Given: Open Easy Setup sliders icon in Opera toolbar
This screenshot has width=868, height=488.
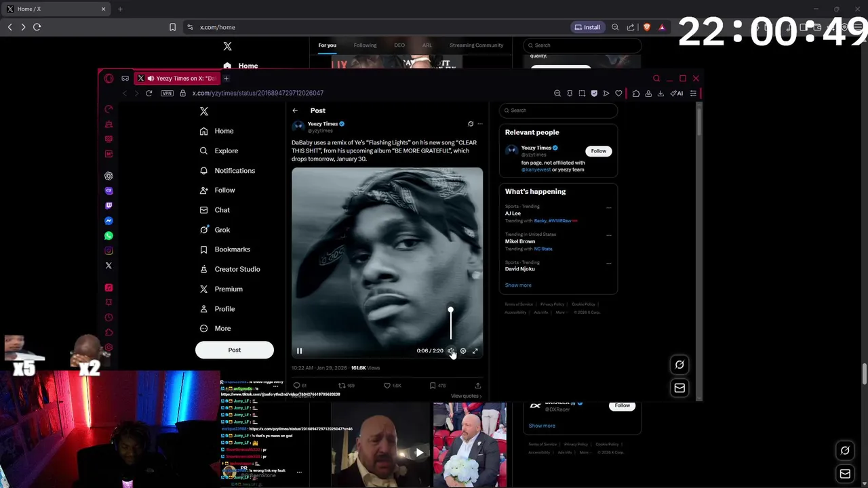Looking at the screenshot, I should tap(693, 94).
